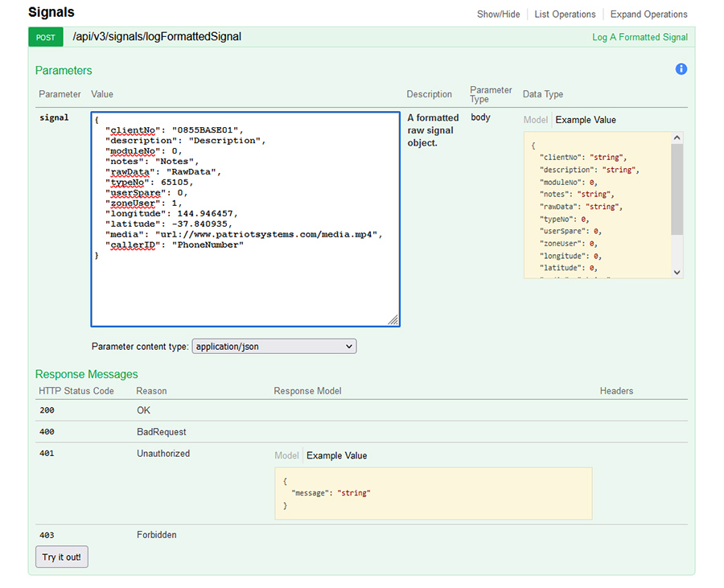Screen dimensions: 724x588
Task: Click the /api/v3/signals/logFormattedSignal endpoint path
Action: (157, 37)
